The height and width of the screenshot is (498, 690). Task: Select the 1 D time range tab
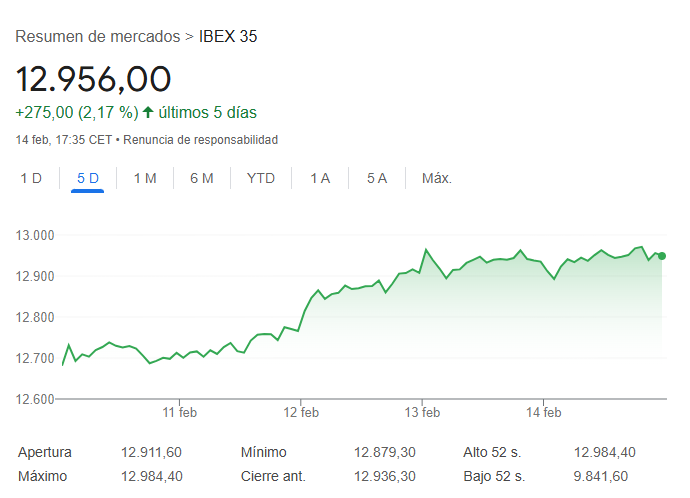[x=31, y=178]
